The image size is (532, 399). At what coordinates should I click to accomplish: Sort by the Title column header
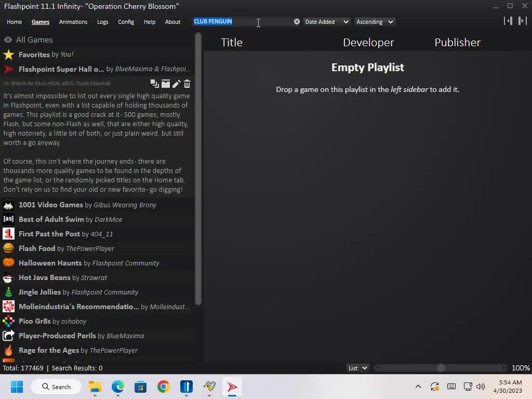(232, 43)
